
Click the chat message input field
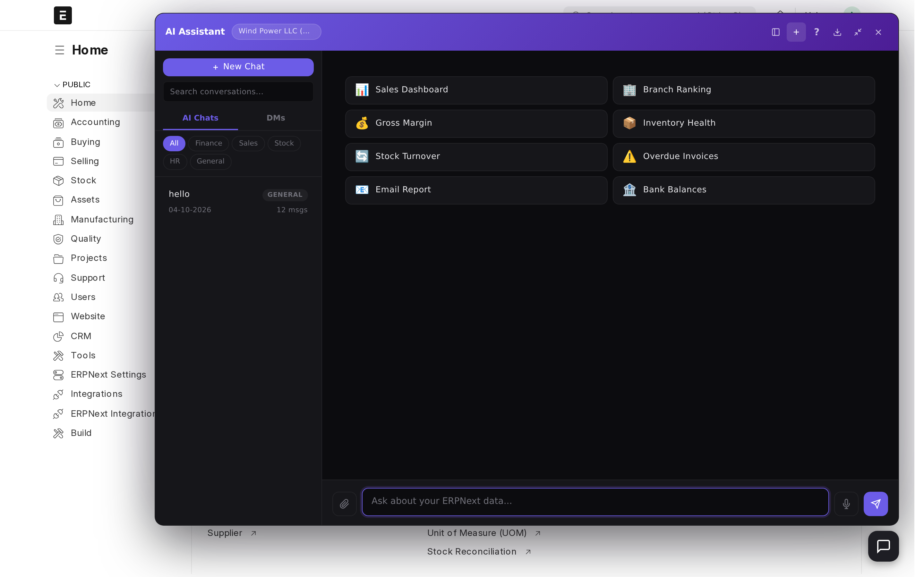(x=595, y=501)
